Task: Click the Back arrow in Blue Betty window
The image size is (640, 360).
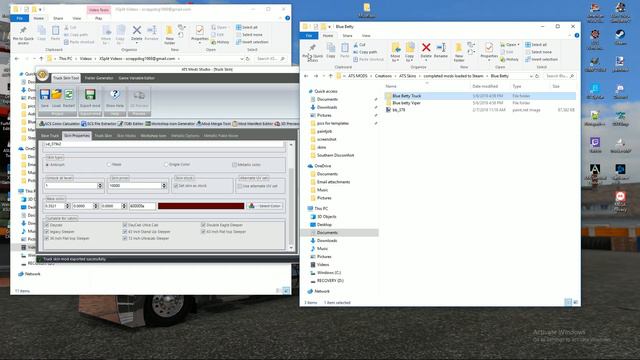Action: pyautogui.click(x=306, y=76)
